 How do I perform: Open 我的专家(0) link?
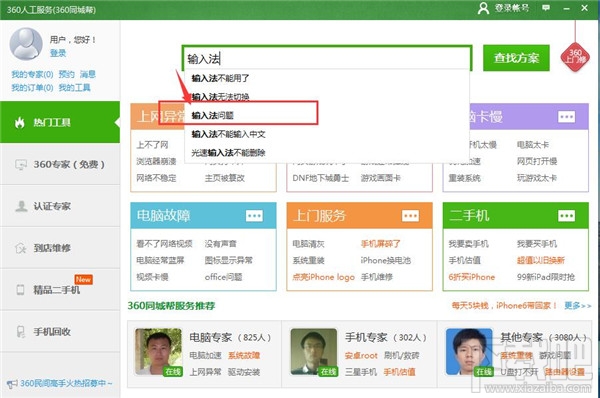coord(32,74)
